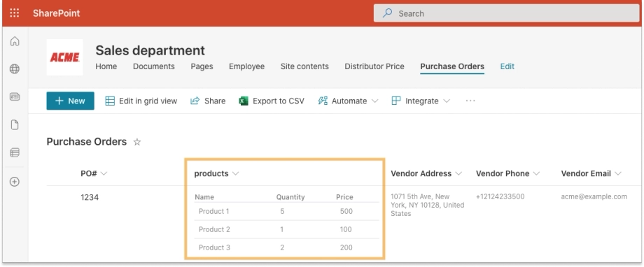Open the more commands ellipsis
Screen dimensions: 644x267
[470, 101]
